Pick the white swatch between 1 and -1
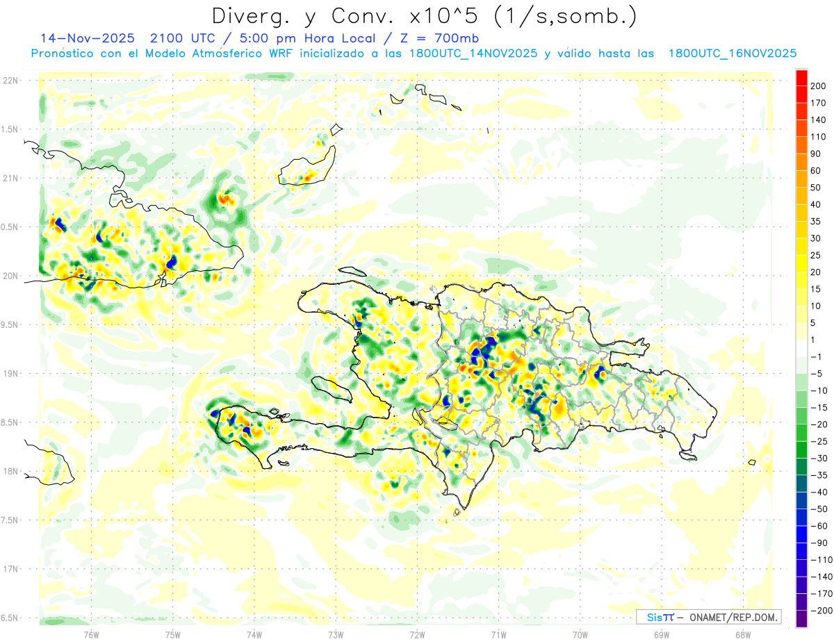Viewport: 834px width, 644px height. pos(801,348)
